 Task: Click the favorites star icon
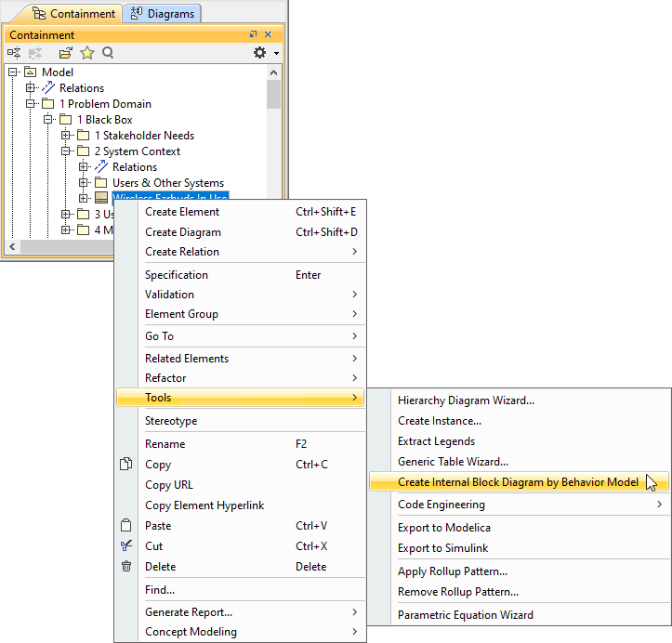(87, 53)
